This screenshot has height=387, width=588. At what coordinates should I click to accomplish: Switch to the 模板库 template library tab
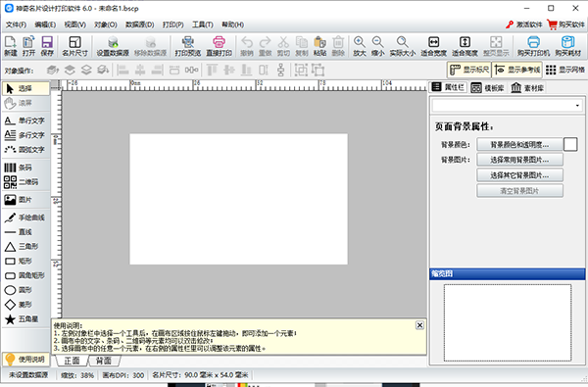point(487,88)
